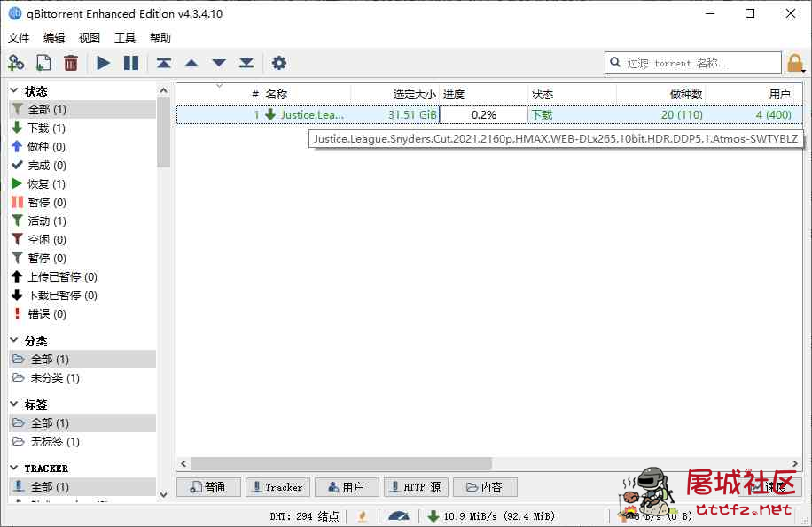The width and height of the screenshot is (812, 527).
Task: Delete selected torrent with trash icon
Action: click(71, 63)
